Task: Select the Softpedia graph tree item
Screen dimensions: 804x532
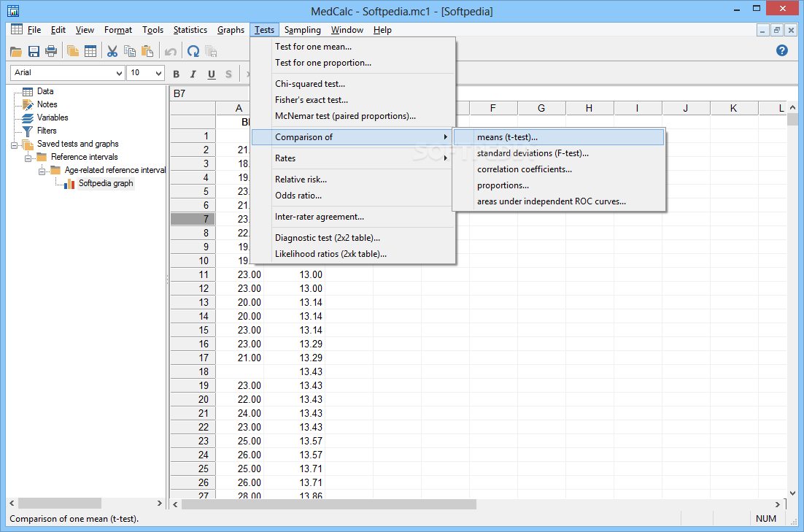Action: click(x=106, y=183)
